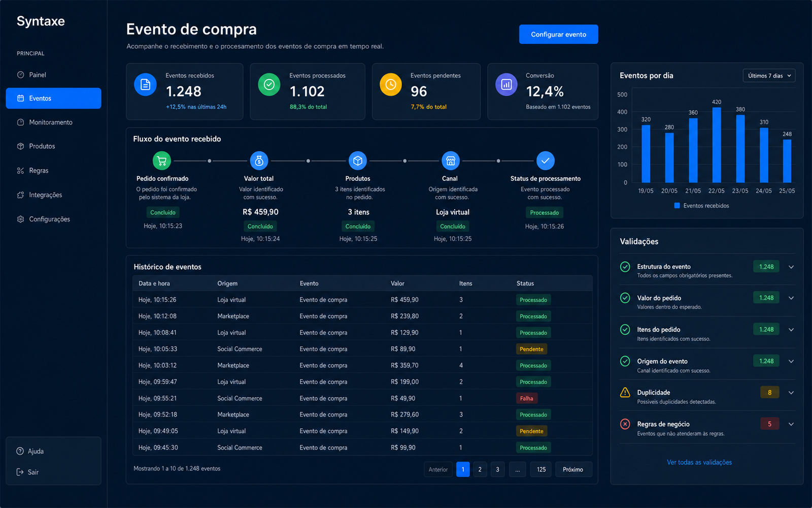
Task: Click the Ajuda question mark icon
Action: [20, 451]
